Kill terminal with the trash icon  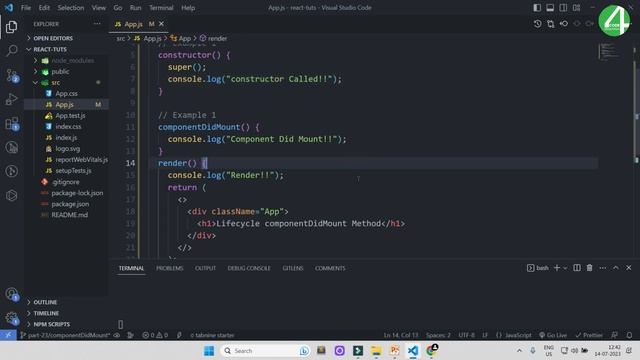coord(589,268)
